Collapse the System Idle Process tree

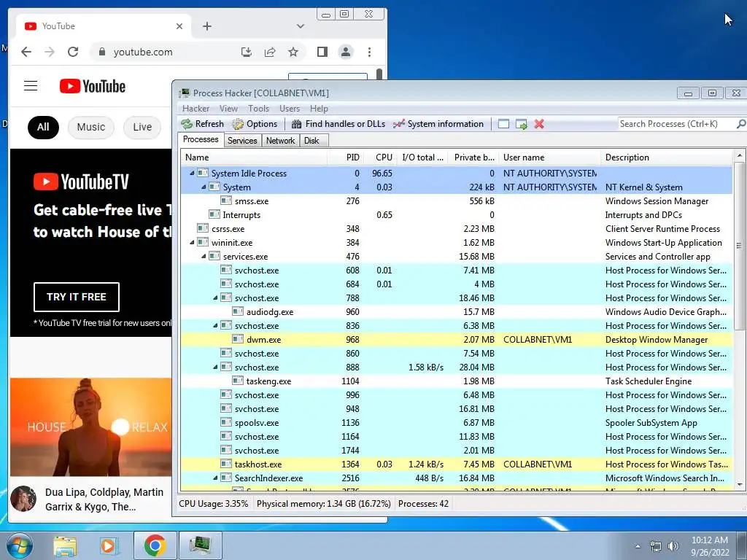click(192, 174)
